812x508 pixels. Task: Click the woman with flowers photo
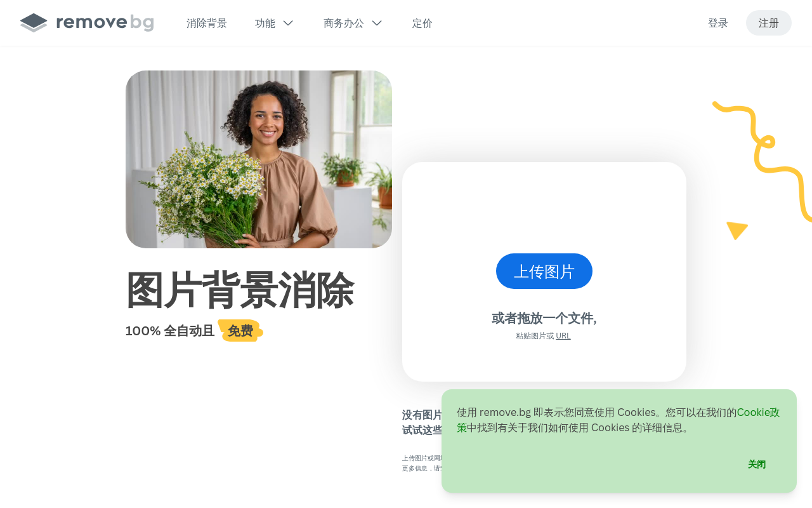point(259,159)
